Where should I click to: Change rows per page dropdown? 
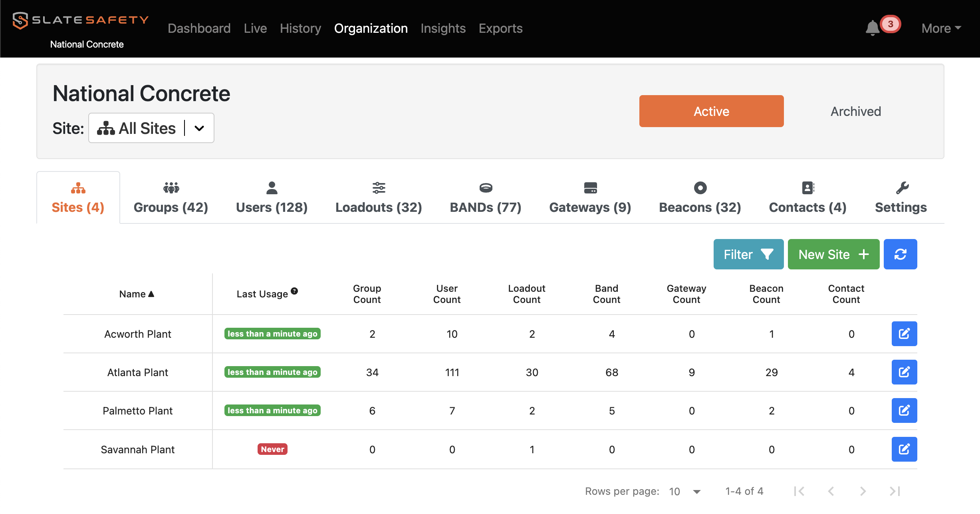coord(685,491)
